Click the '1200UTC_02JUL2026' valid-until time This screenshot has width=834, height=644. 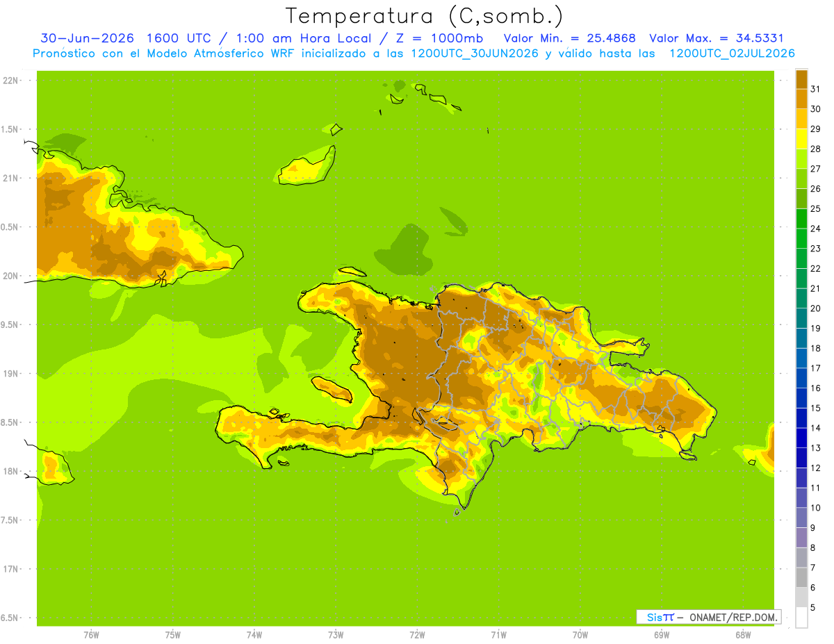coord(732,53)
